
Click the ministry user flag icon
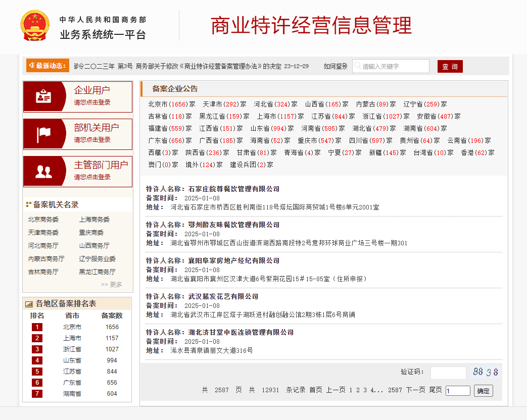(43, 134)
